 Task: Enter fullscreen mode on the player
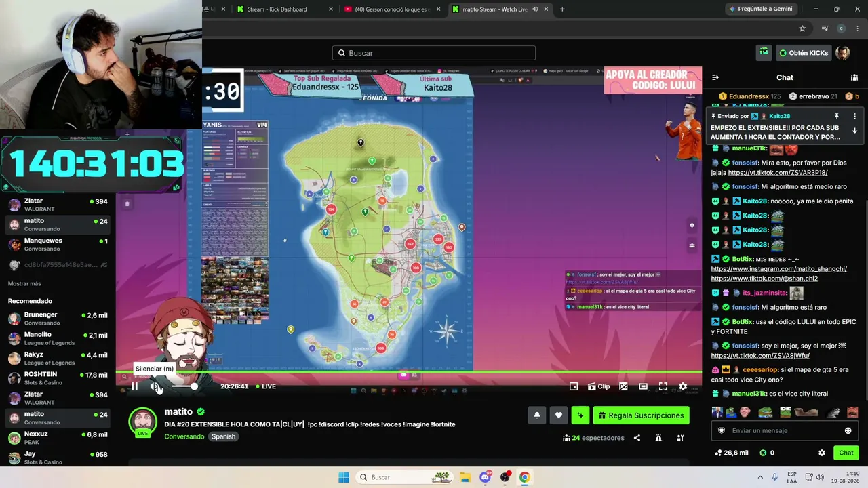click(x=663, y=386)
